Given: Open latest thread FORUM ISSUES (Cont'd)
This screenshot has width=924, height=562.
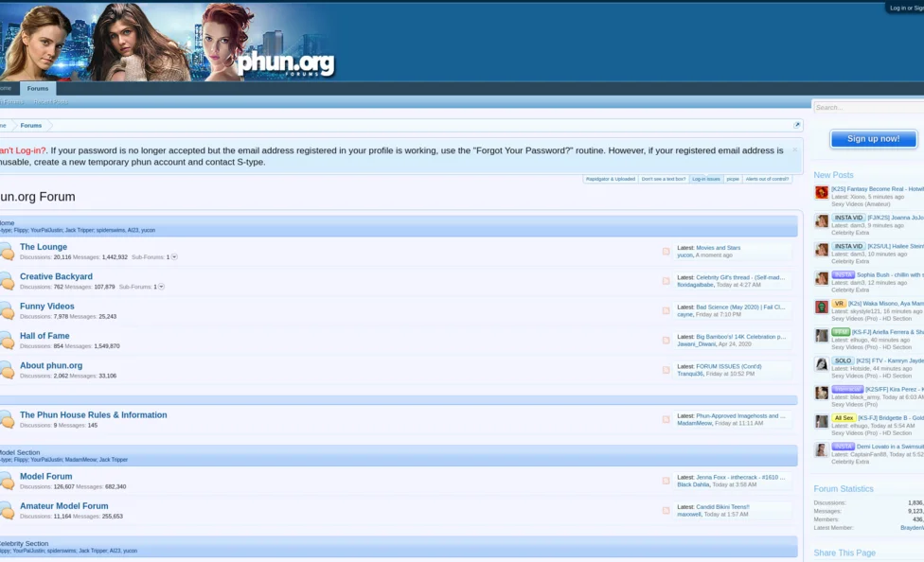Looking at the screenshot, I should (x=728, y=366).
